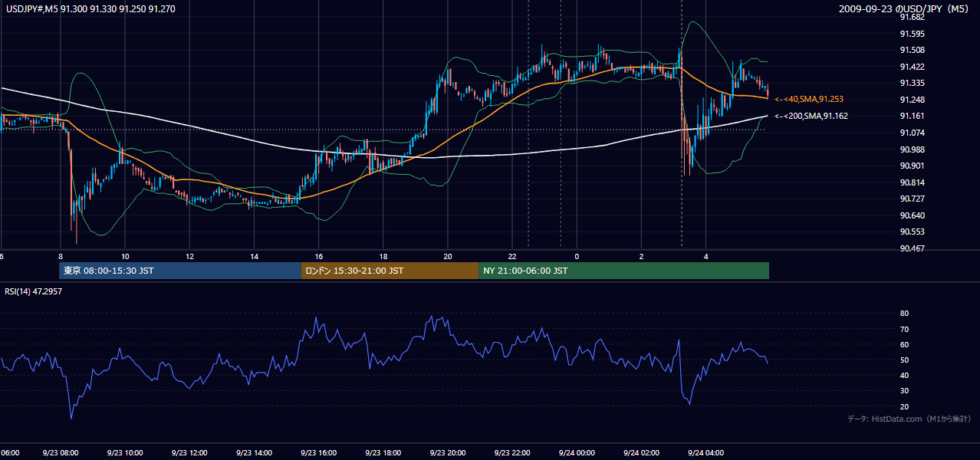Click the 90.640 price axis label
980x460 pixels.
(x=913, y=215)
